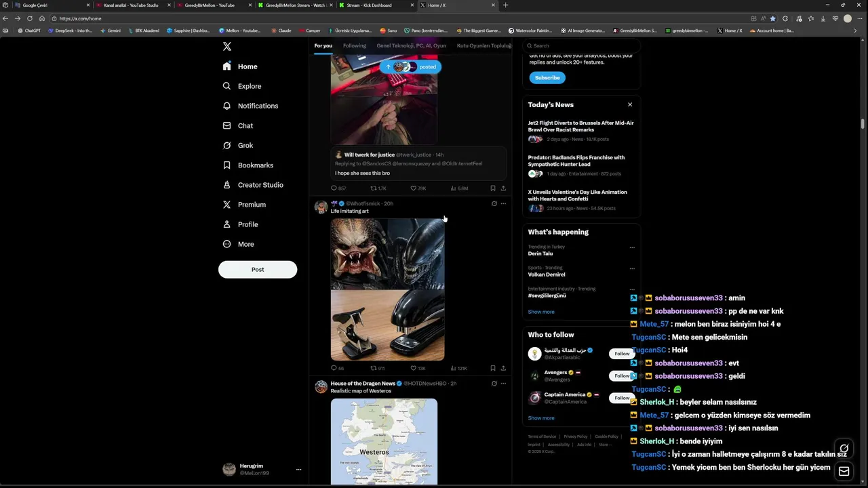Switch to the For you tab
Viewport: 868px width, 488px height.
click(323, 45)
